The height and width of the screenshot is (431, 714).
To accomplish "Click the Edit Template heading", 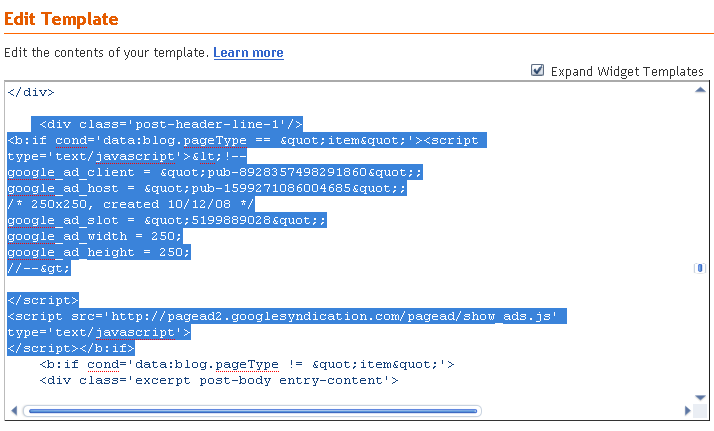I will 61,19.
